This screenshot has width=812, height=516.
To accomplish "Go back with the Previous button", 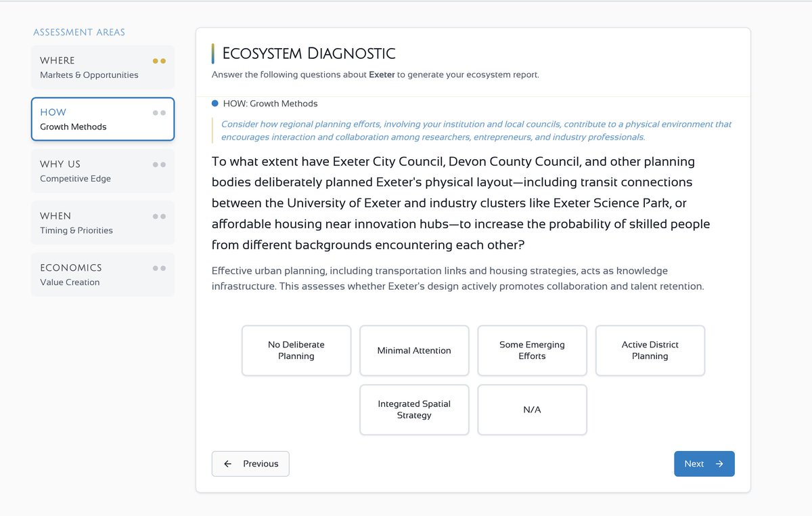I will click(x=250, y=464).
